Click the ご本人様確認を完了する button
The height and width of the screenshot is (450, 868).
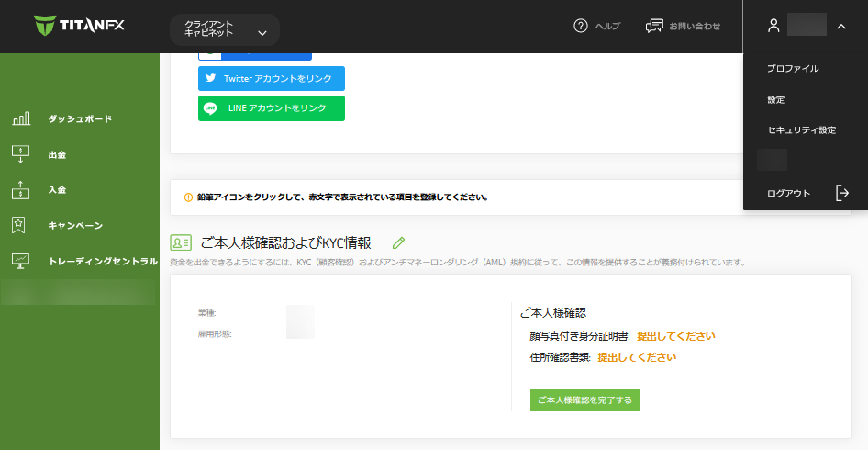[584, 400]
